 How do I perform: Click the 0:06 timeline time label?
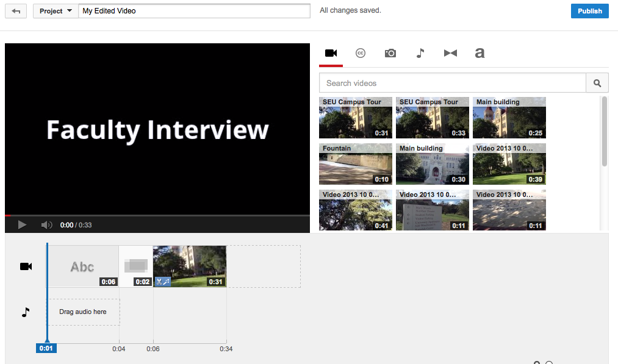tap(153, 349)
